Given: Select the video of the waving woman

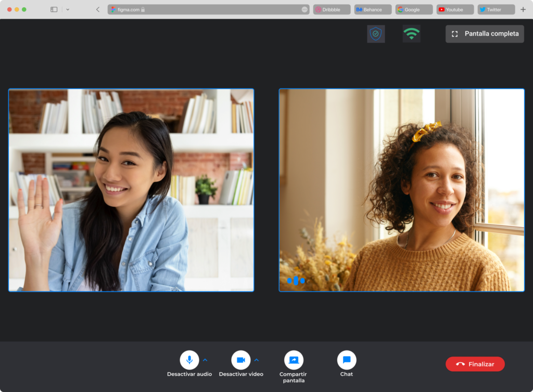Looking at the screenshot, I should [131, 190].
